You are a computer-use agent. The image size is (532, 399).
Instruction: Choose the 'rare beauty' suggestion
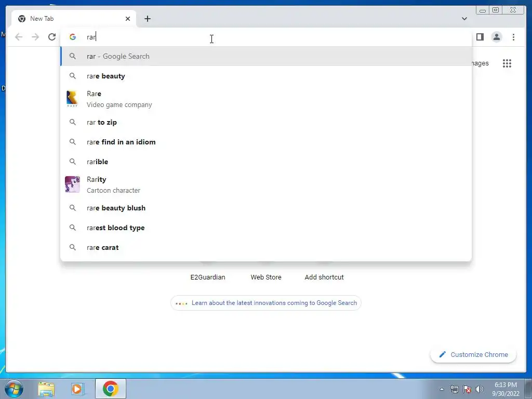[x=266, y=76]
